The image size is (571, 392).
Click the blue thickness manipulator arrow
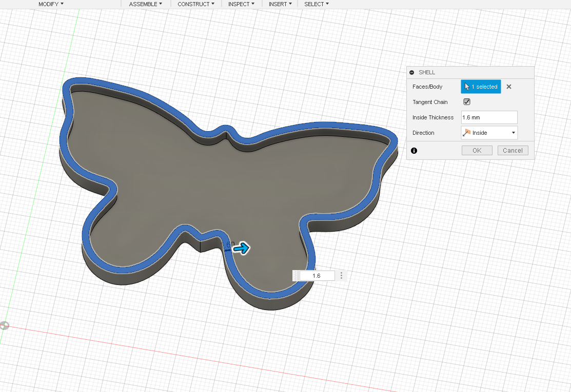pyautogui.click(x=241, y=249)
